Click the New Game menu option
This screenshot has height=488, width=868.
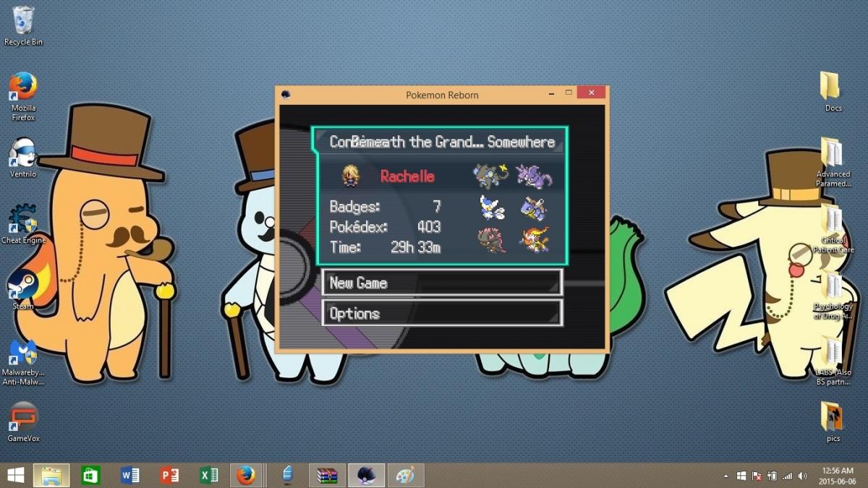coord(441,283)
